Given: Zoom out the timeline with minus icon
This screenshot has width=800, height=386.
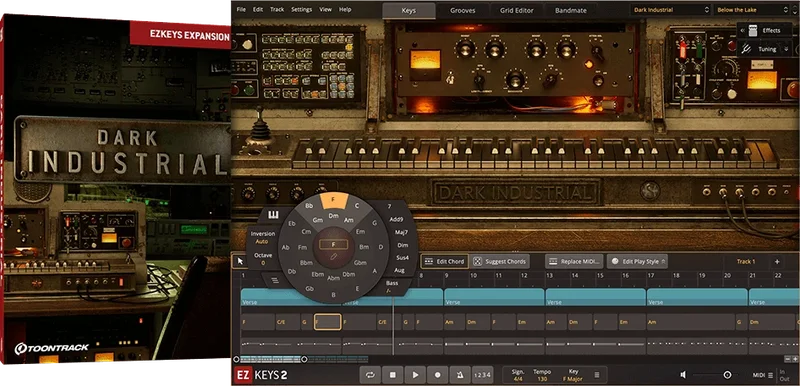Looking at the screenshot, I should [x=788, y=359].
